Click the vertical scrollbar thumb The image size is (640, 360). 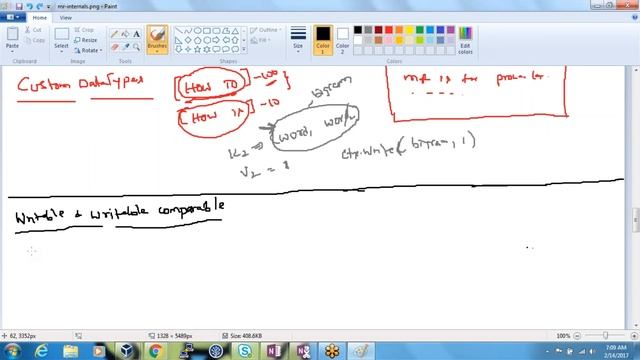636,220
